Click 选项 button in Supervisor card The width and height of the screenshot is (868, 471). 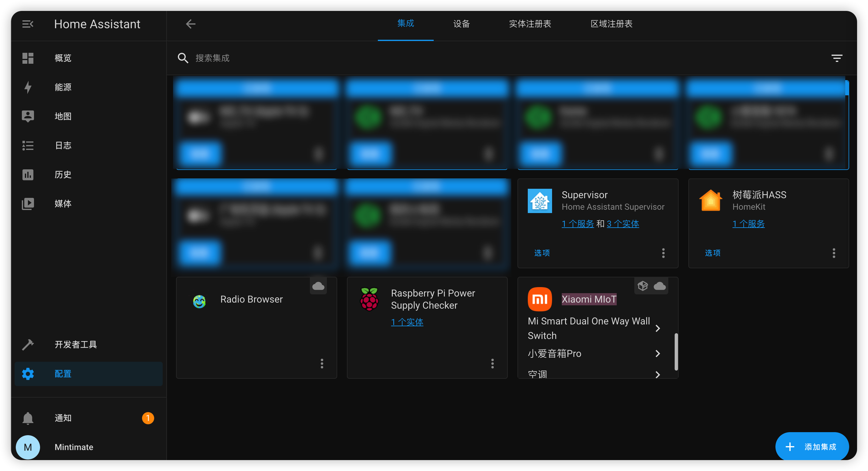(542, 252)
